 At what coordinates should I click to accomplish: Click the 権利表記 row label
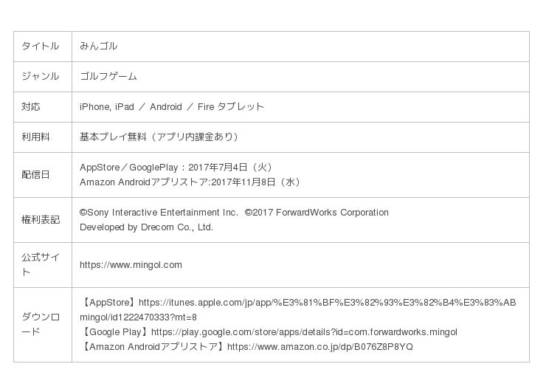coord(40,220)
